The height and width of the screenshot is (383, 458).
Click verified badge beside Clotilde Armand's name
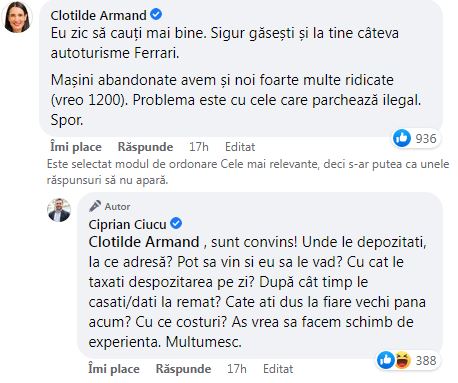click(156, 15)
